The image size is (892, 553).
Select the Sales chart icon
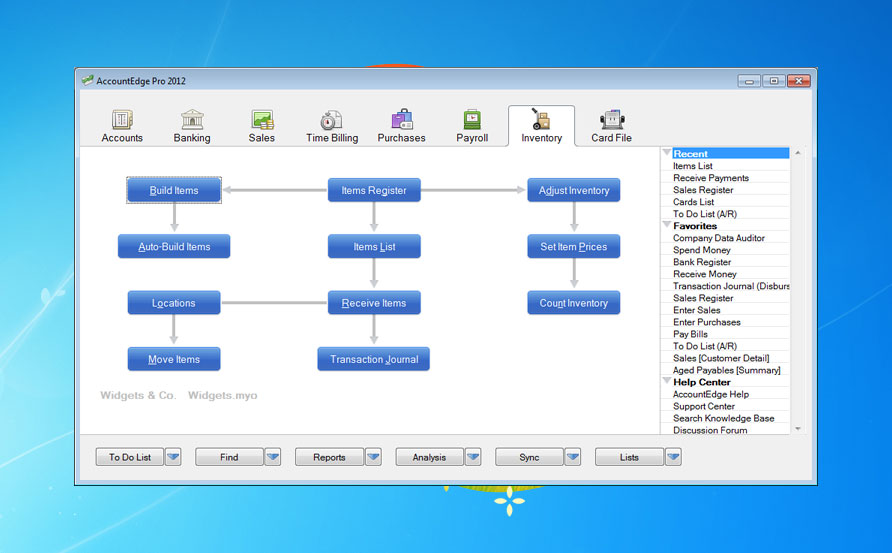(x=262, y=119)
